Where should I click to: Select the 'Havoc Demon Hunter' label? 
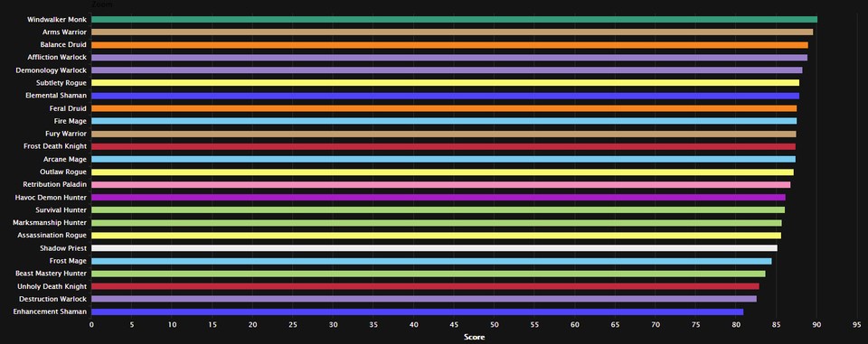click(52, 198)
